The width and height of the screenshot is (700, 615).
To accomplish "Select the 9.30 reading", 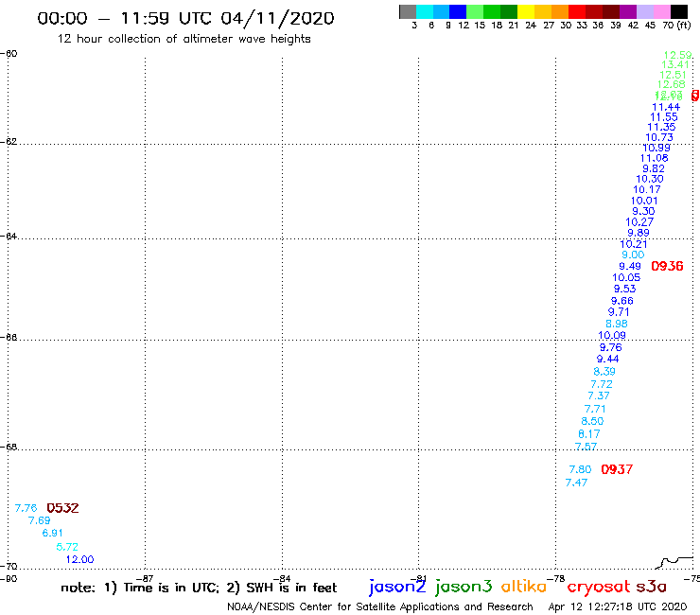I will 643,211.
